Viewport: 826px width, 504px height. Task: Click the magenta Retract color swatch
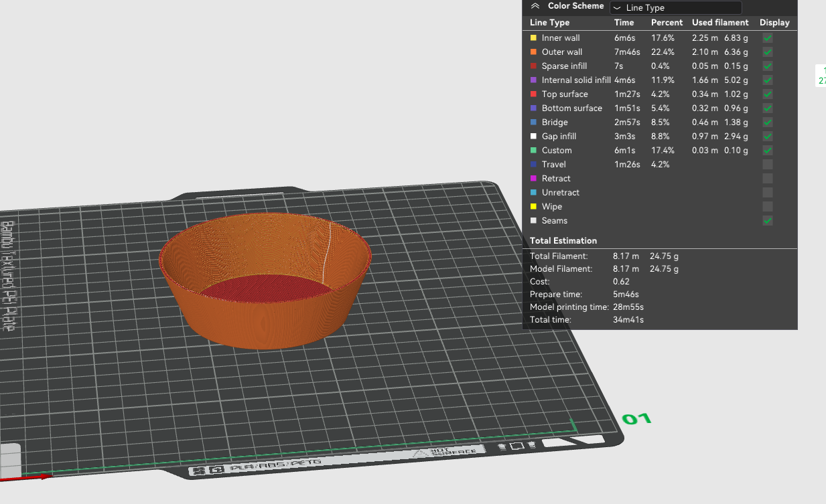pos(533,179)
